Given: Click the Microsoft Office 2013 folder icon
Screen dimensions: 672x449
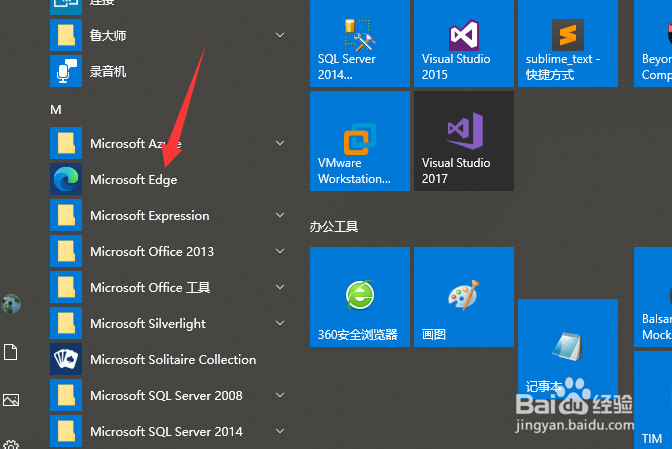Looking at the screenshot, I should [66, 251].
